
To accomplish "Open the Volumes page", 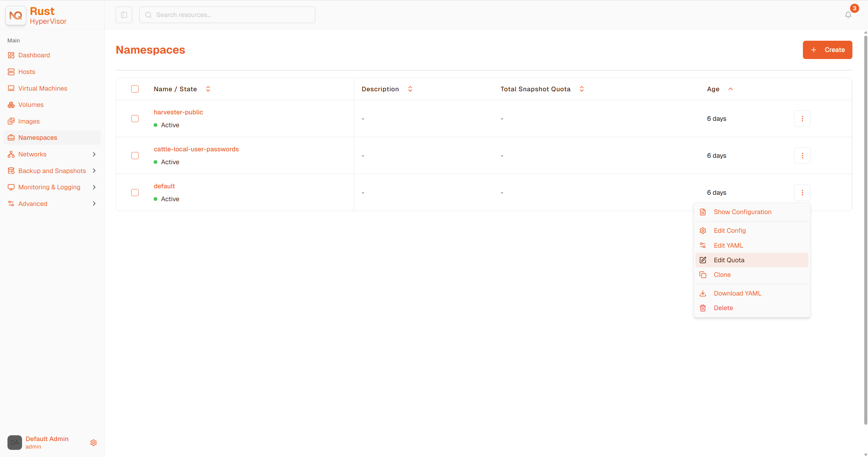I will tap(52, 105).
